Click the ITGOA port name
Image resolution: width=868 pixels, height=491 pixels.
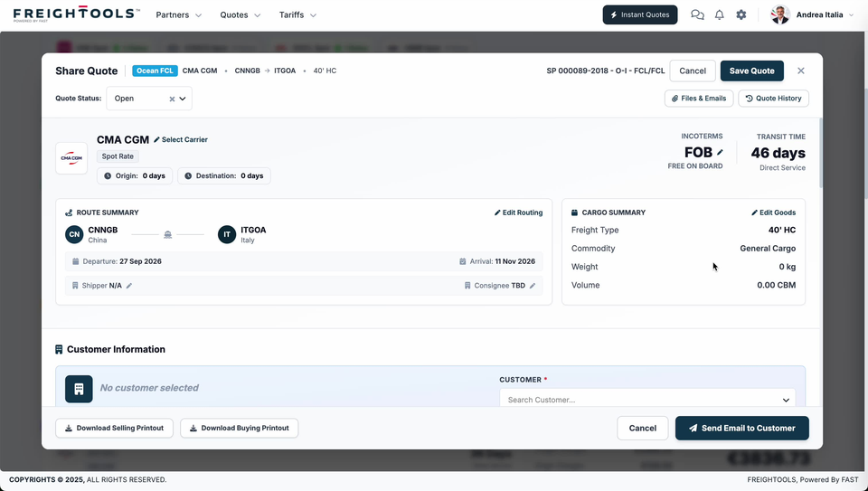pyautogui.click(x=253, y=230)
